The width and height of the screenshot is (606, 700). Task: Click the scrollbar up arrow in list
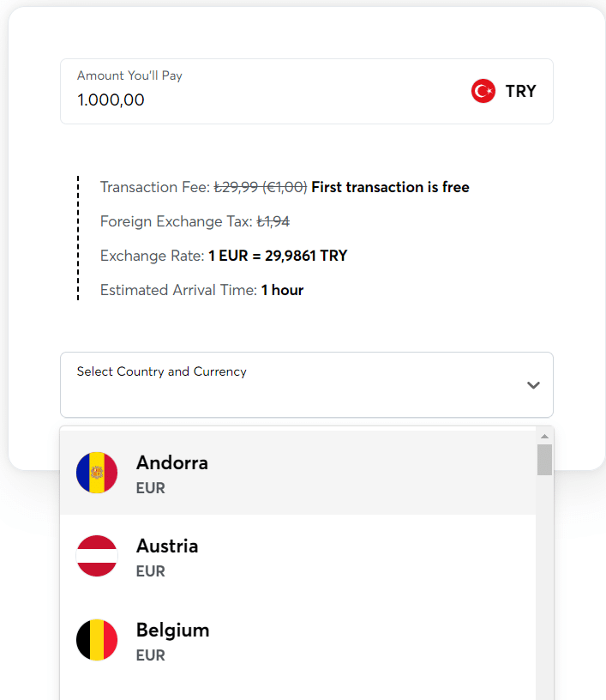click(544, 436)
